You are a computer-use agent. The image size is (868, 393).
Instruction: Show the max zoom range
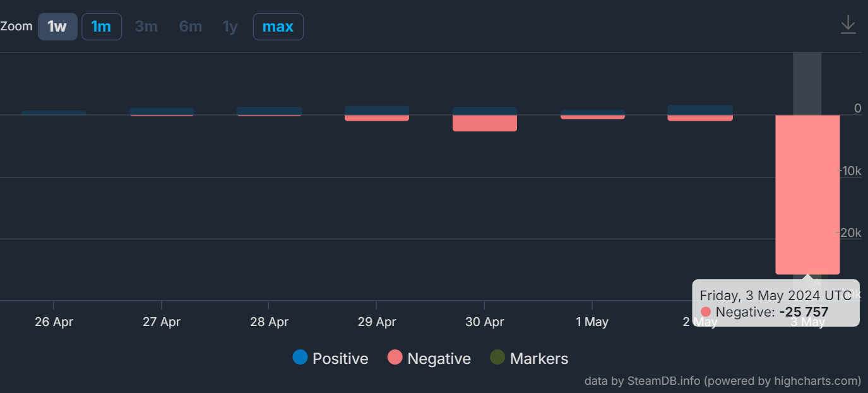278,27
